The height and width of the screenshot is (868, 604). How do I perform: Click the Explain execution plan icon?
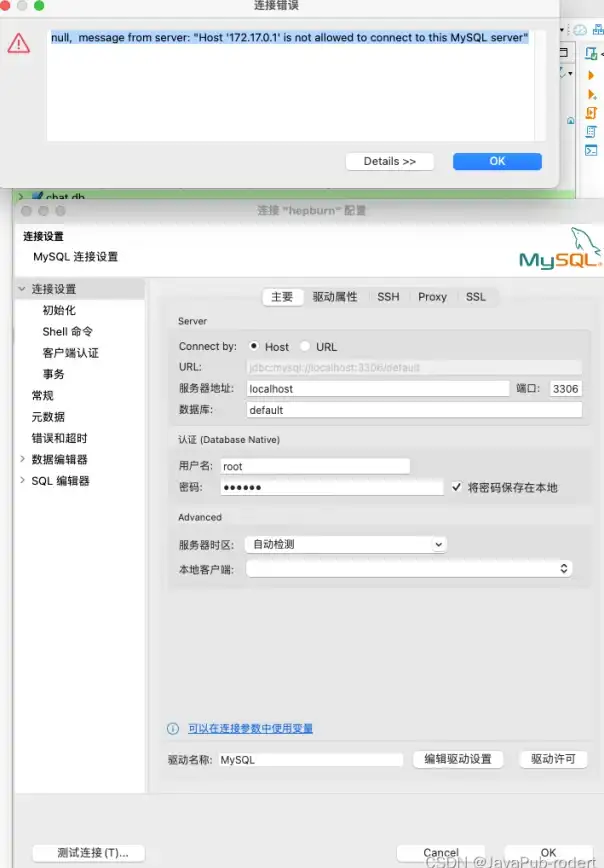[591, 132]
